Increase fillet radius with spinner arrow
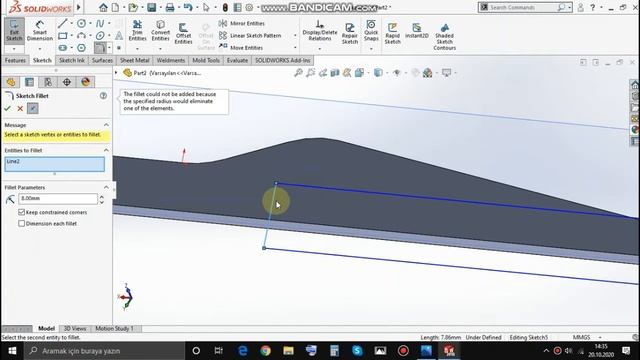The image size is (640, 360). click(x=102, y=196)
